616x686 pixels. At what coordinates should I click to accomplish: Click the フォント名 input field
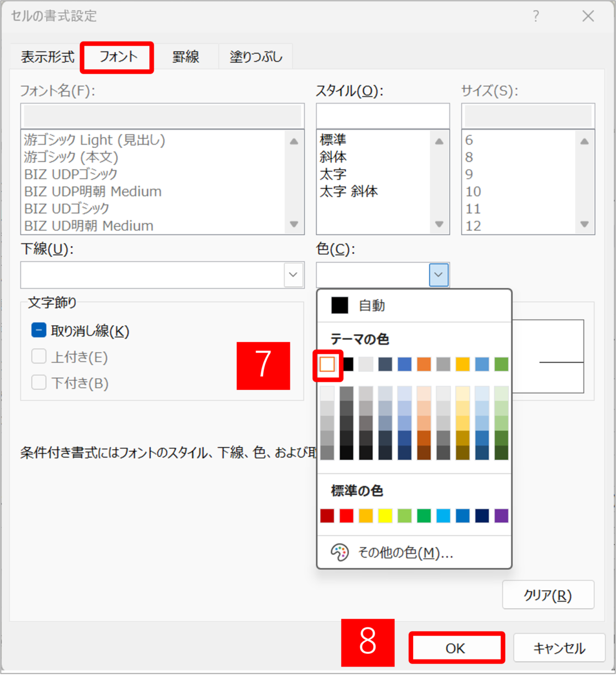[x=163, y=116]
